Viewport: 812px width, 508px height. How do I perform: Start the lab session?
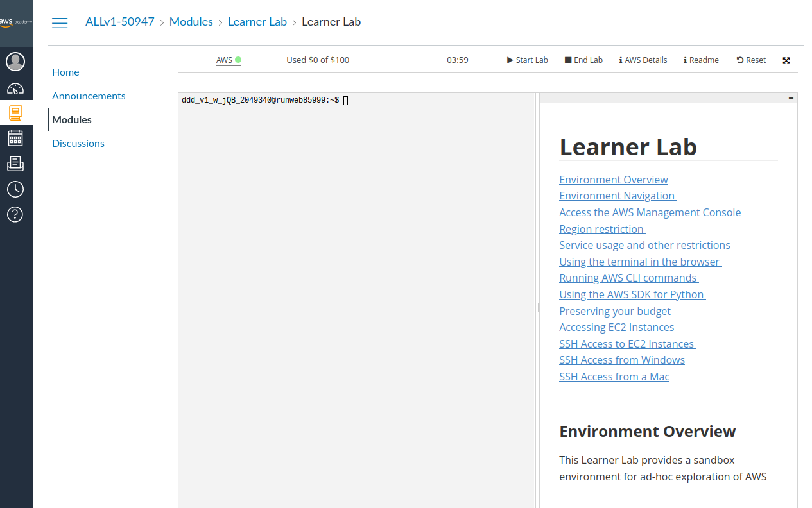[527, 60]
